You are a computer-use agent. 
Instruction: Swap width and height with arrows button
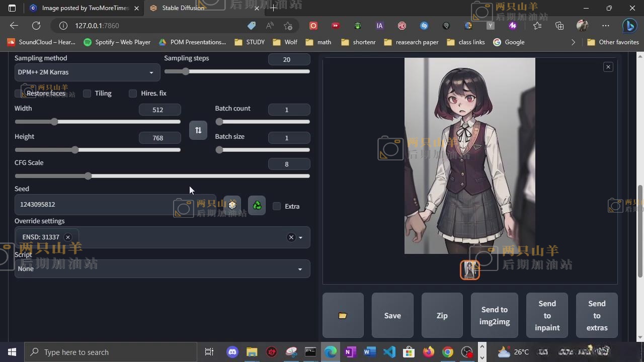click(198, 130)
